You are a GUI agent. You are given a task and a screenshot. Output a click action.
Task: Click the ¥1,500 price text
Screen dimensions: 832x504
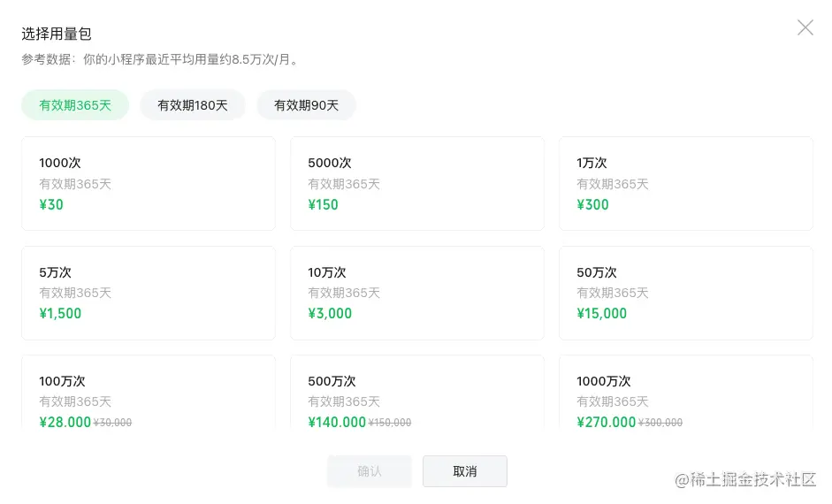60,314
